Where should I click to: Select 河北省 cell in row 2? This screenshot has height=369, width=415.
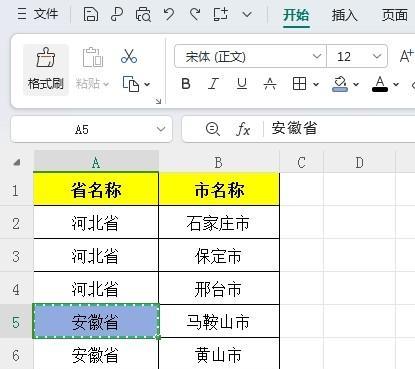[96, 222]
